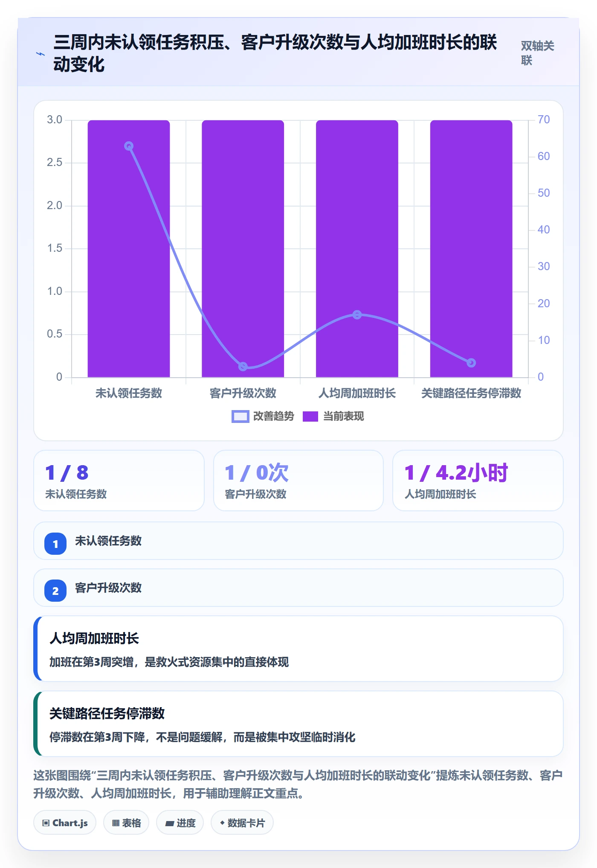This screenshot has height=868, width=597.
Task: Click the 70 right axis label
Action: tap(544, 119)
